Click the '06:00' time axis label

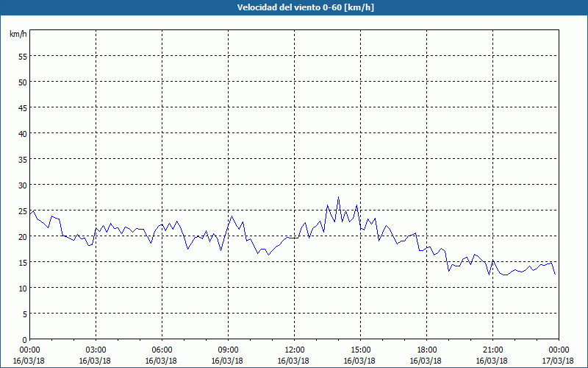coord(162,350)
